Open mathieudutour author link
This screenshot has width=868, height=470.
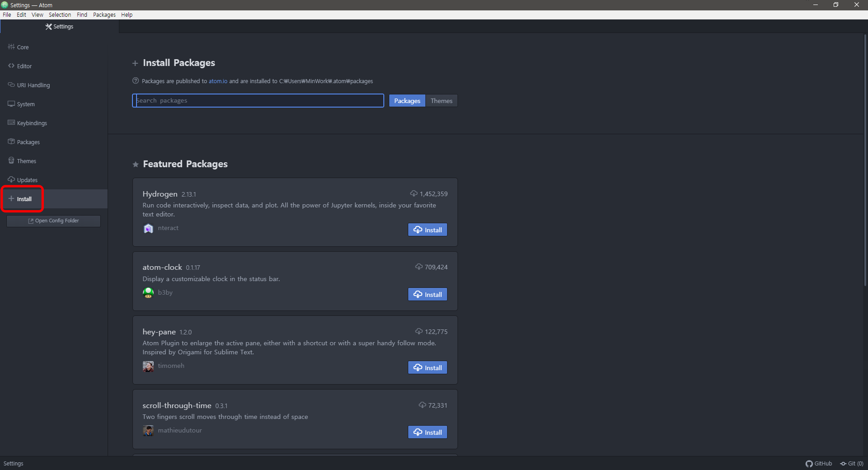pos(180,430)
